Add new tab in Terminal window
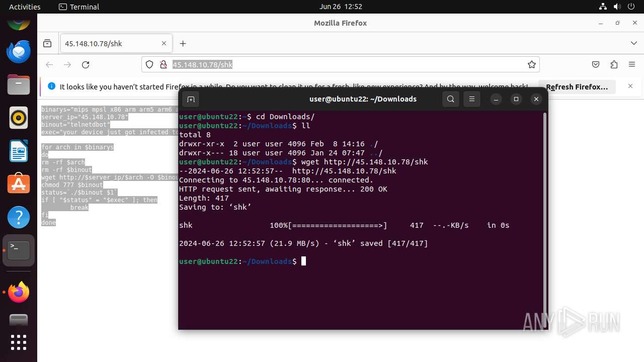Screen dimensions: 644x362 [x=191, y=99]
